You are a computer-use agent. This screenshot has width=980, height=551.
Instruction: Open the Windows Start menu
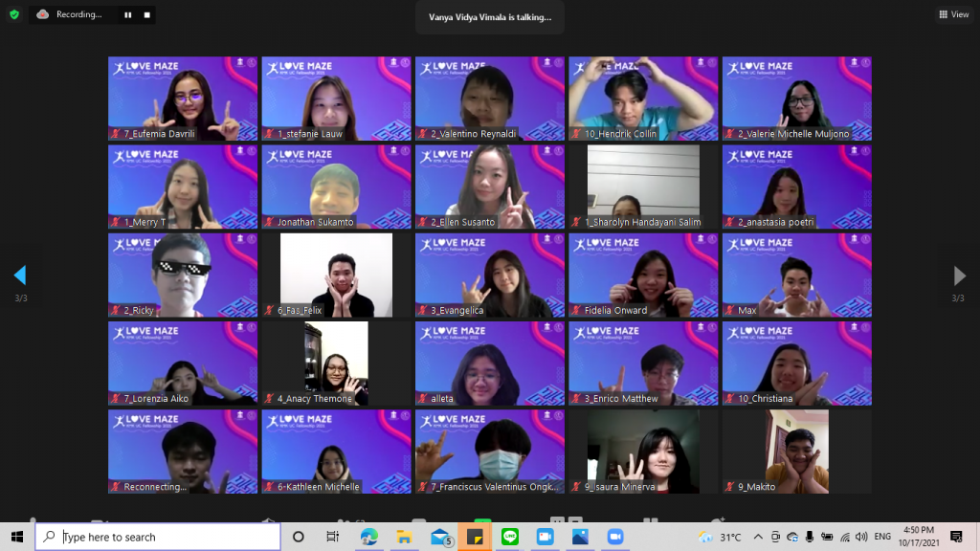point(17,537)
